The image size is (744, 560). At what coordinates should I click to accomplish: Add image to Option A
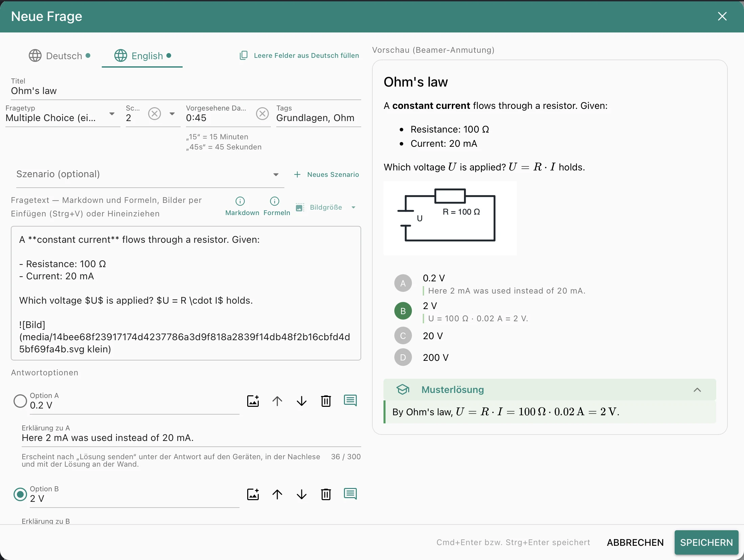[x=253, y=401]
